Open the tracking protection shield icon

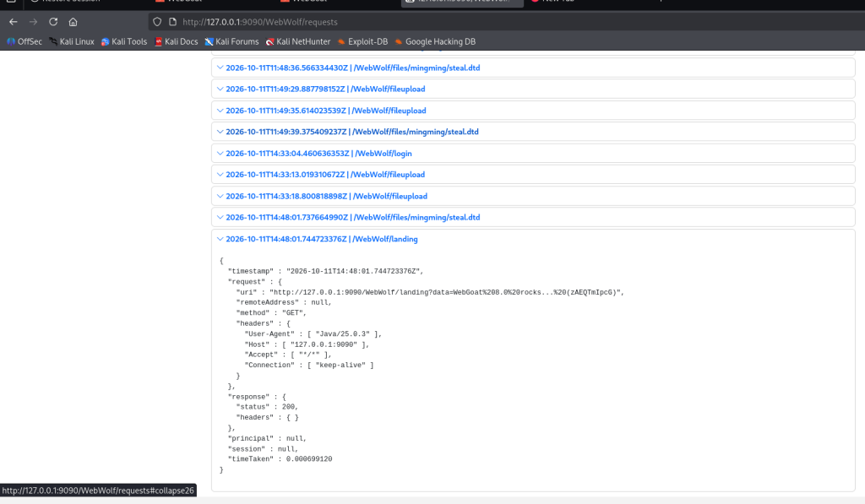point(157,22)
